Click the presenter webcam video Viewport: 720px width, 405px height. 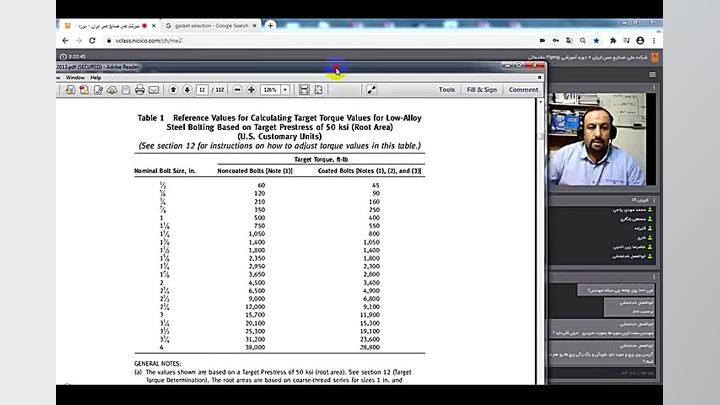pyautogui.click(x=597, y=140)
